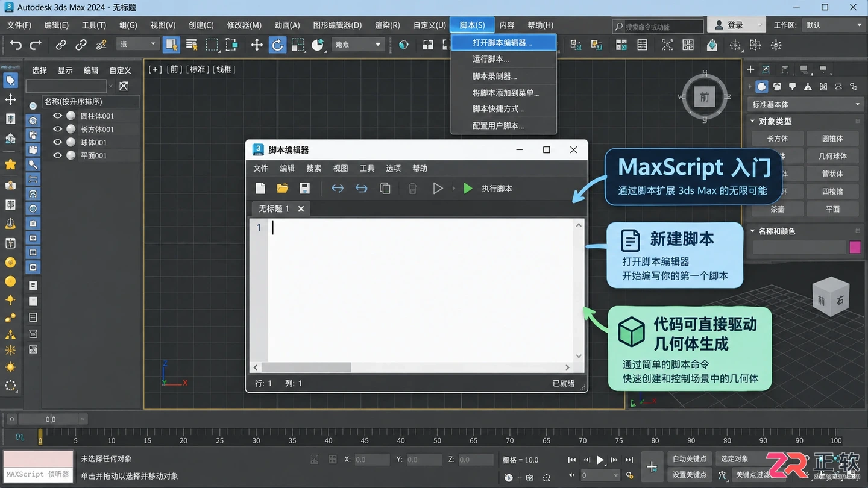This screenshot has width=868, height=488.
Task: Click New Script icon in Script Editor
Action: [260, 189]
